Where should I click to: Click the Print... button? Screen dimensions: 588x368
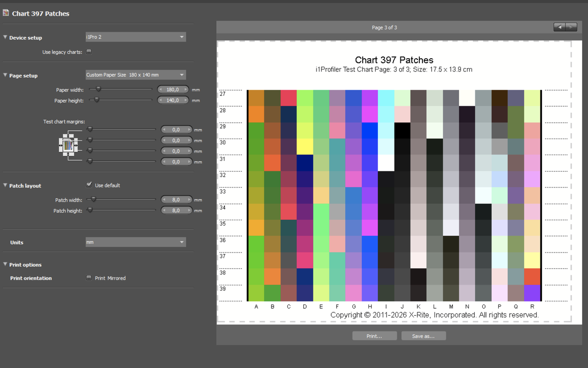[374, 336]
